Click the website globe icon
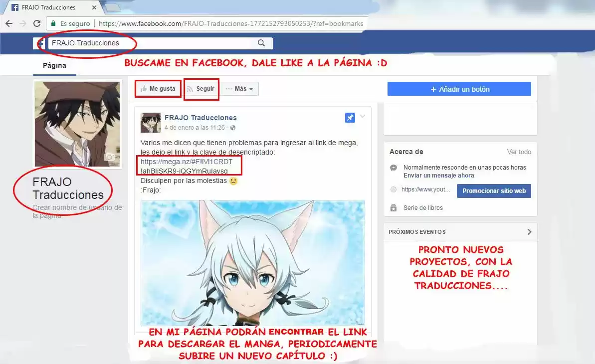This screenshot has width=595, height=364. coord(394,189)
